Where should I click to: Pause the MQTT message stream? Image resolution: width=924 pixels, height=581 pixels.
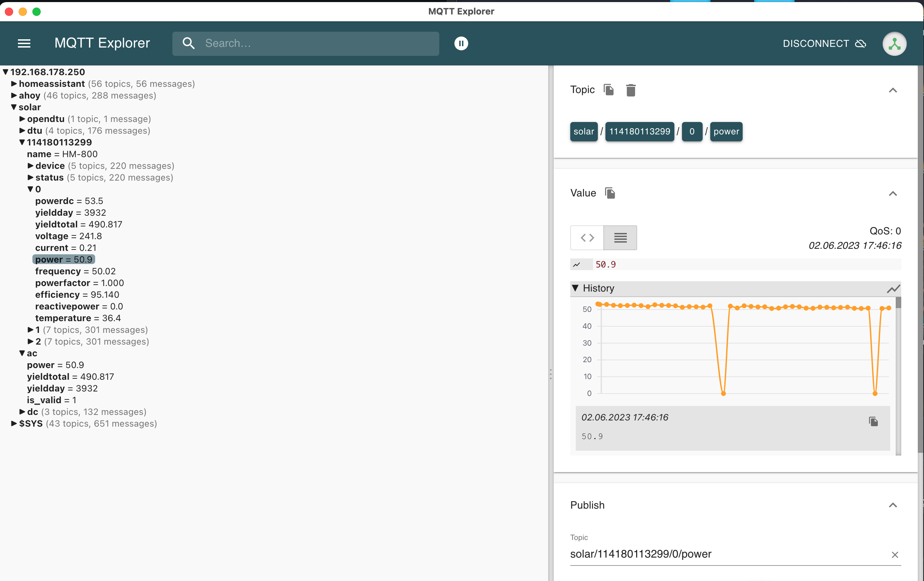(x=461, y=43)
